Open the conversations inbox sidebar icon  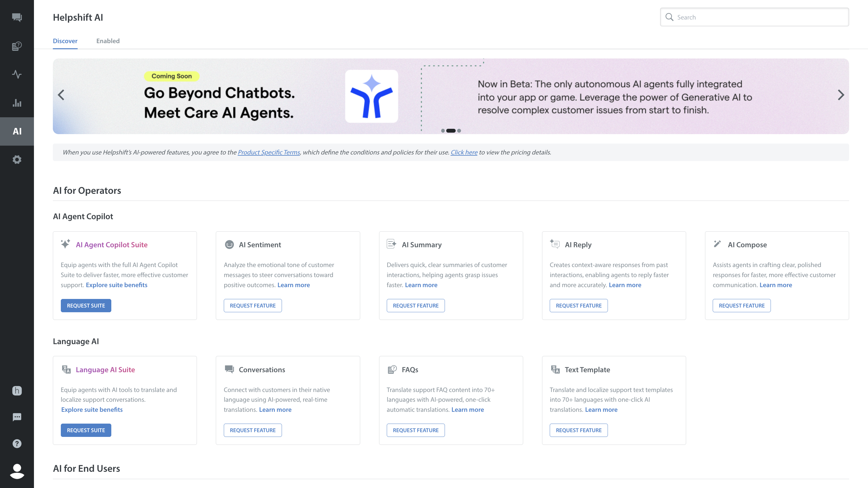pyautogui.click(x=17, y=17)
